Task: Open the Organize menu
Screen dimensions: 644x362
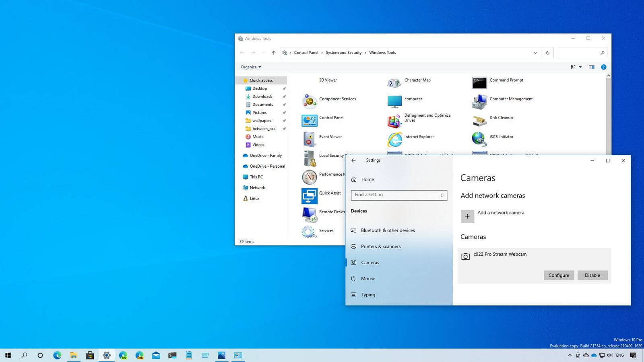Action: [x=250, y=67]
